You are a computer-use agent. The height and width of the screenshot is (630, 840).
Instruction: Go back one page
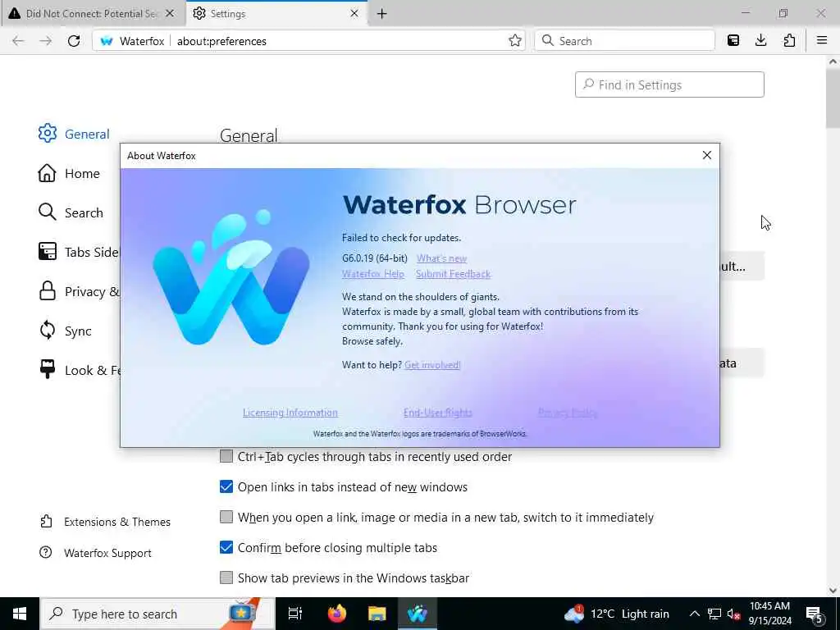[18, 41]
